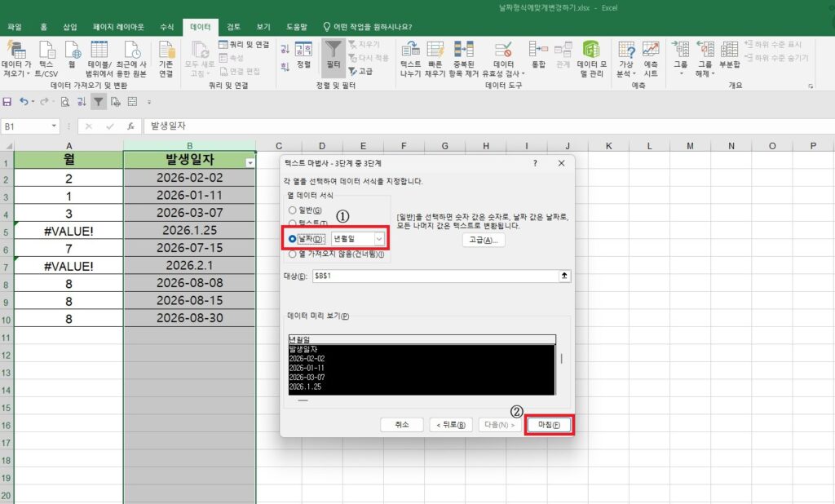835x504 pixels.
Task: Click the 대상(E) destination input field
Action: click(x=435, y=276)
